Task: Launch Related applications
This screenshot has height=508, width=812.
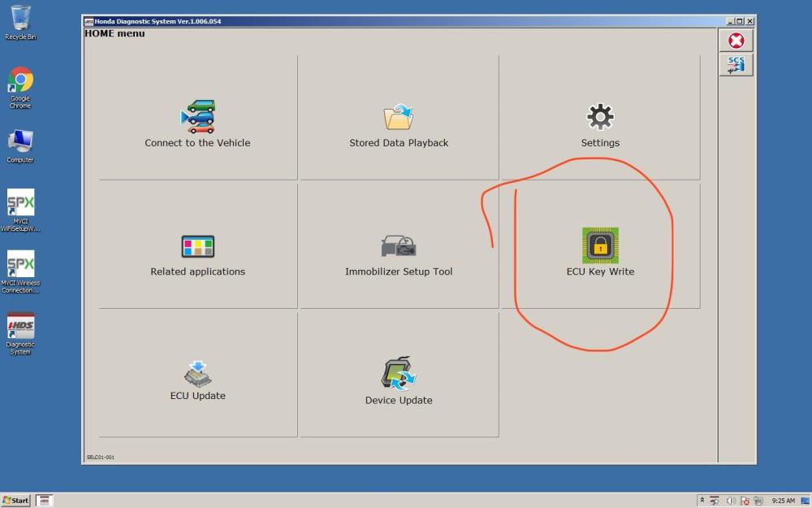Action: click(x=198, y=246)
